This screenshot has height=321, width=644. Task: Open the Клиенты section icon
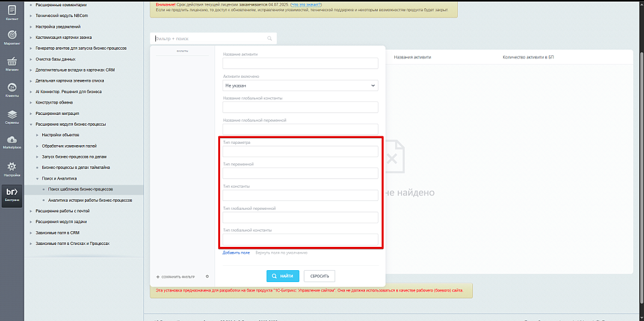tap(11, 89)
